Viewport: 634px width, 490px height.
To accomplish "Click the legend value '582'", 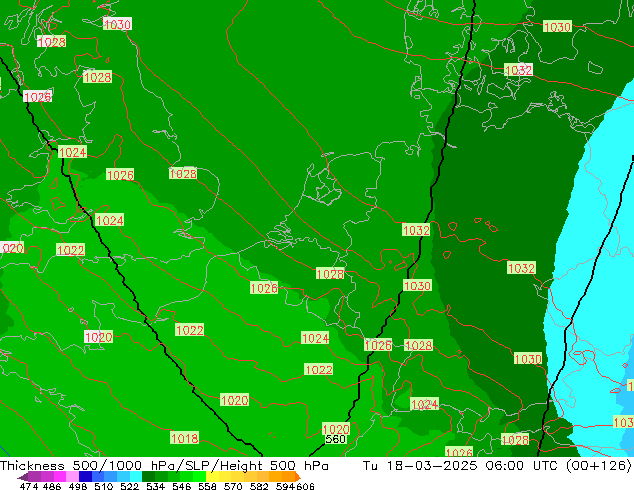I will click(259, 486).
